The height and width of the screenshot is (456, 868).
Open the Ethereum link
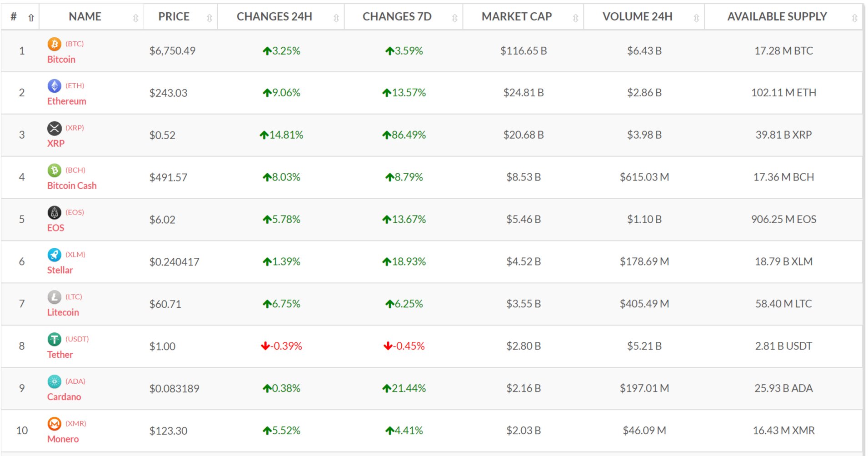pyautogui.click(x=67, y=101)
